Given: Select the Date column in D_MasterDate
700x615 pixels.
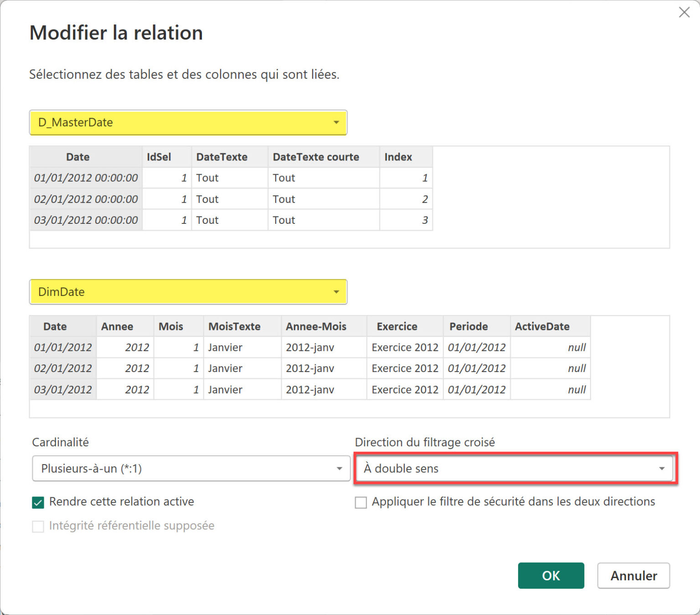Looking at the screenshot, I should [x=78, y=156].
